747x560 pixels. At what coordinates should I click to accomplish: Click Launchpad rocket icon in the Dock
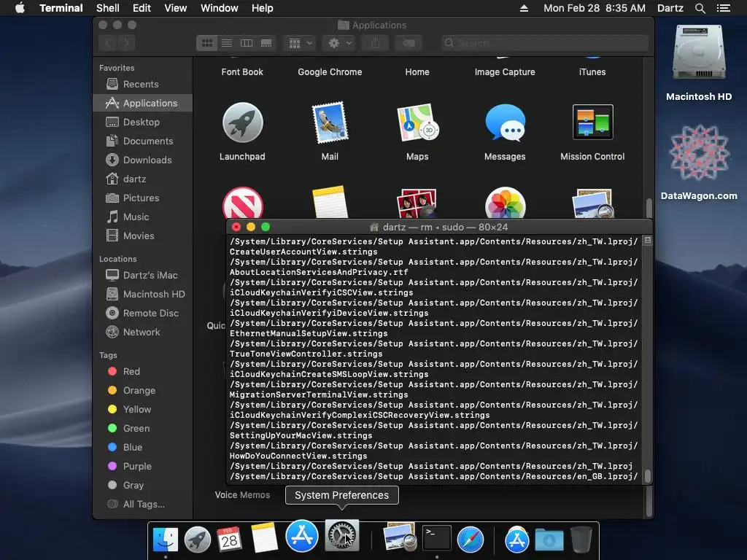(197, 540)
